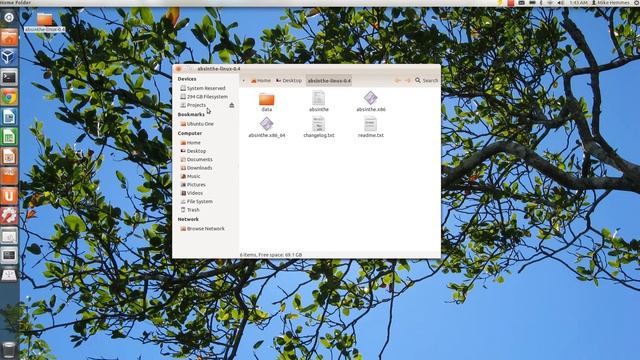
Task: Launch LibreOffice Impress from the launcher
Action: (x=9, y=156)
